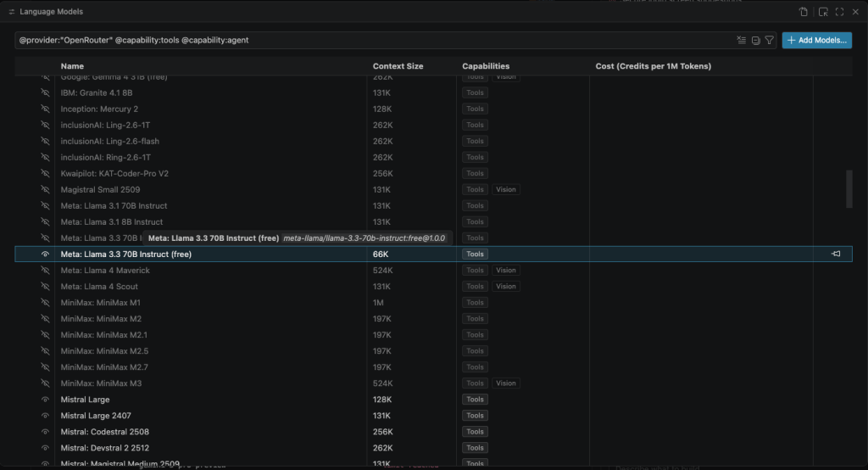Click Tools badge on MiniMax M1 row

point(475,302)
